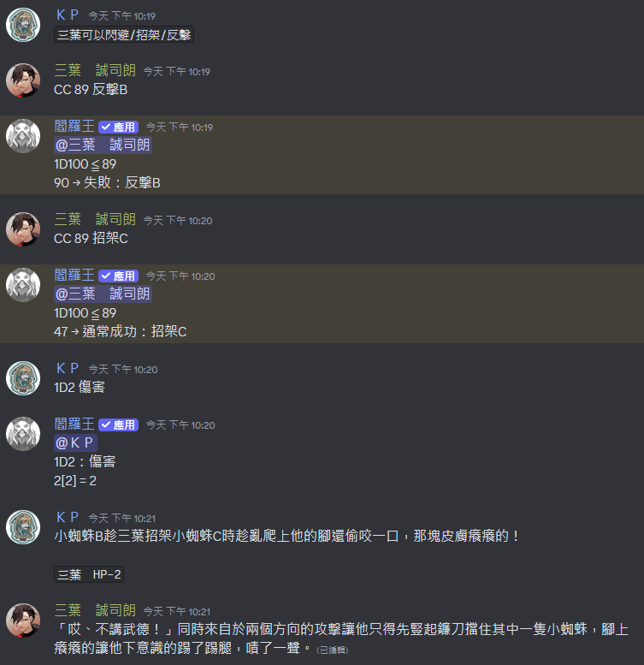The width and height of the screenshot is (644, 665).
Task: Click the 應用 verified badge on the first 閻羅王 message
Action: tap(119, 127)
